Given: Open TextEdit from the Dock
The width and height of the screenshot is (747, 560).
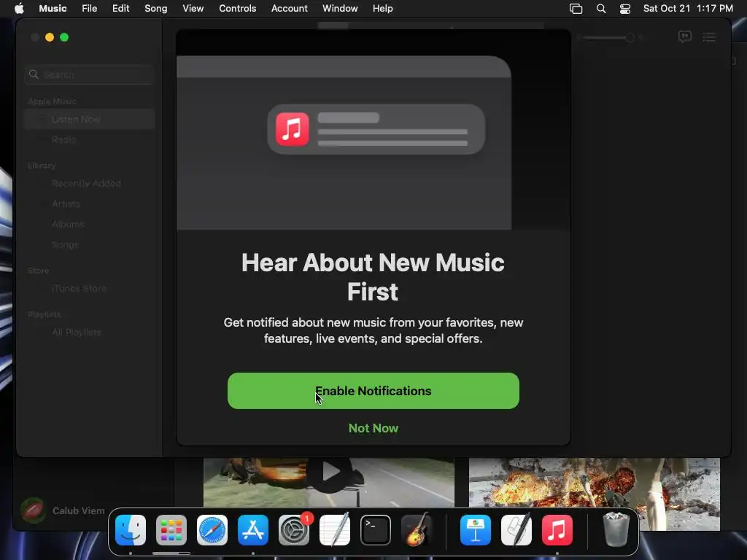Looking at the screenshot, I should point(335,530).
